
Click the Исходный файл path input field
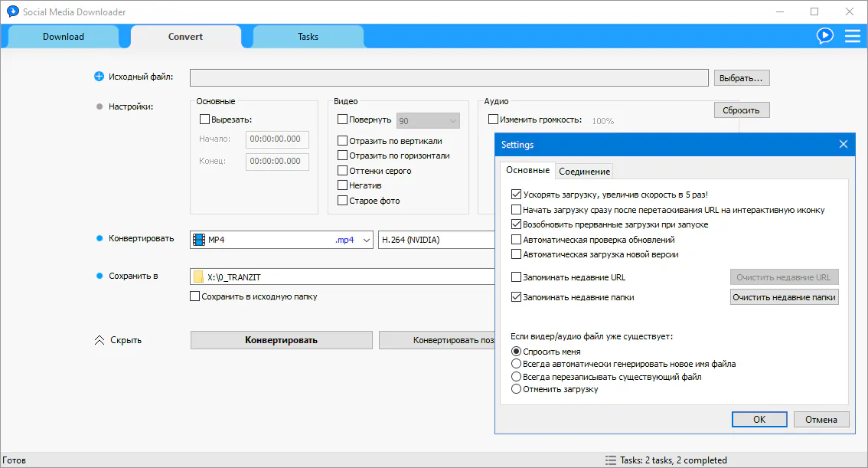coord(449,77)
